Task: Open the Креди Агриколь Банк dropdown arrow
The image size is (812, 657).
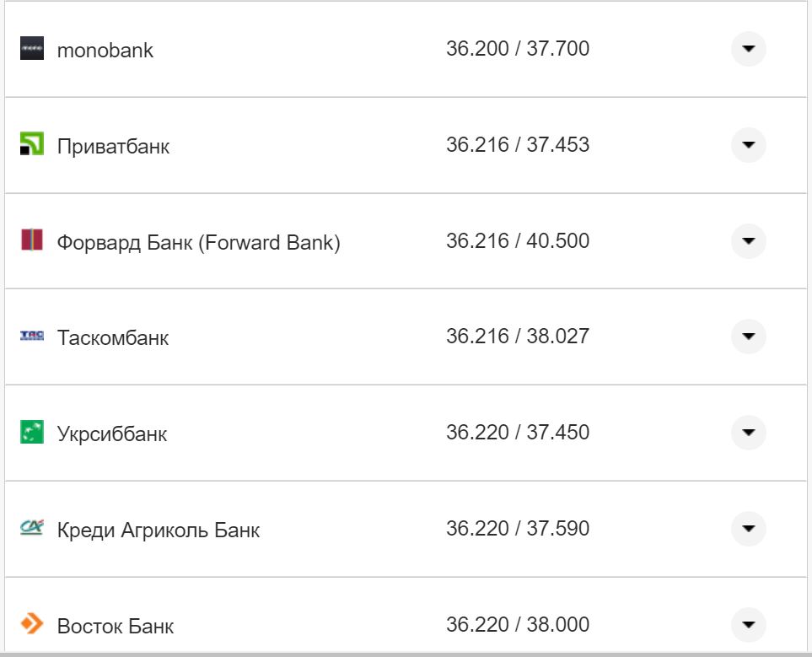Action: pos(748,529)
